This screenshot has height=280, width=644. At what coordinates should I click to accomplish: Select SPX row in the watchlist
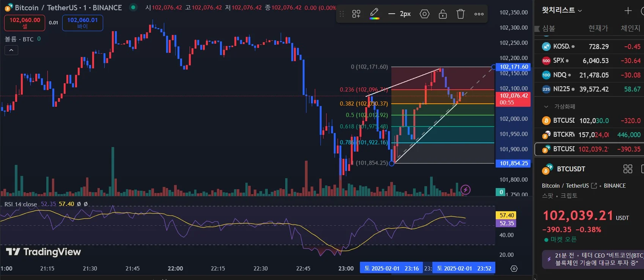[x=589, y=61]
